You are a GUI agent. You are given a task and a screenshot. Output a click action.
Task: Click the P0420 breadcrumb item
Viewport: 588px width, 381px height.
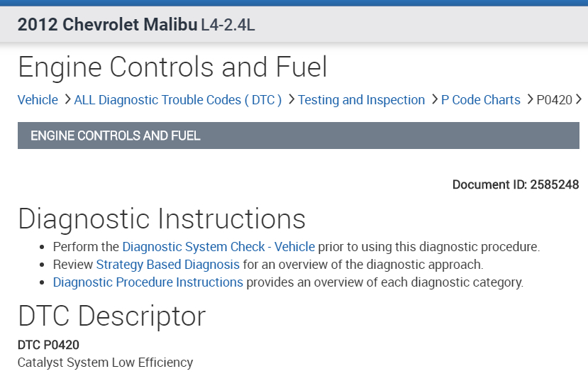pos(554,100)
